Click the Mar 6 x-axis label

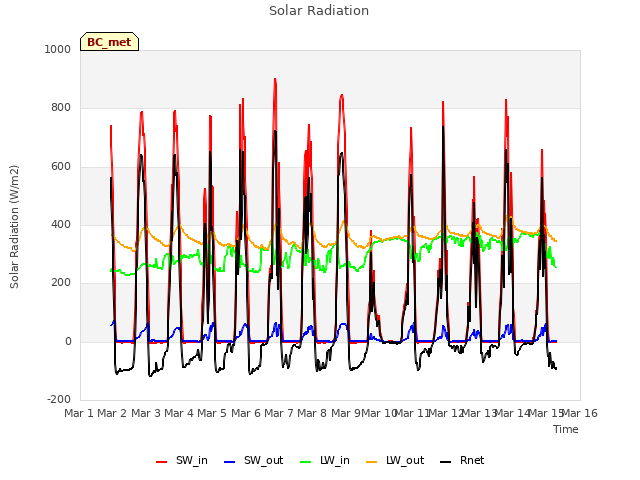pyautogui.click(x=246, y=413)
